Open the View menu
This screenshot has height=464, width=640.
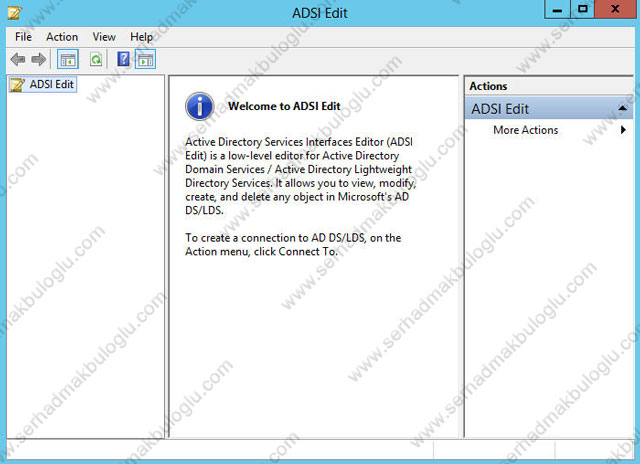104,37
